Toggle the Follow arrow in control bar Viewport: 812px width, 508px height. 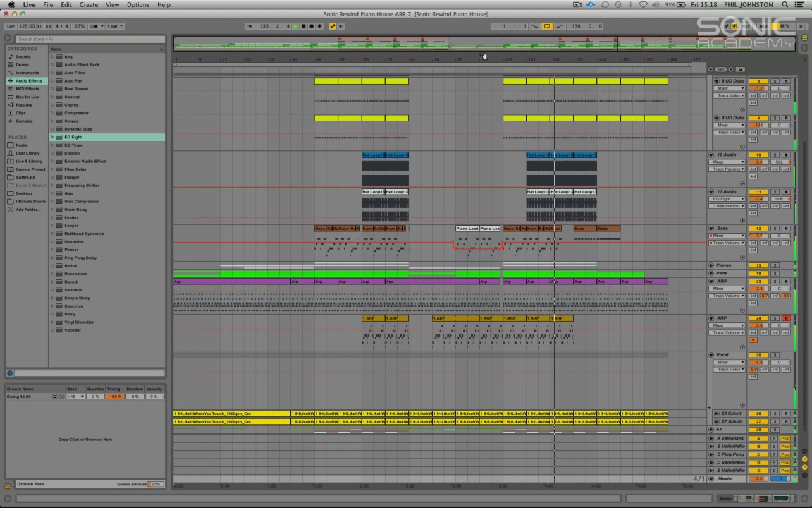click(x=249, y=26)
